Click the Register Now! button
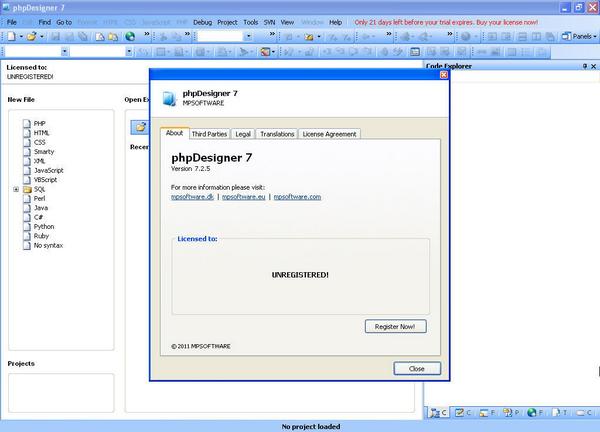Screen dimensions: 600x432 (x=395, y=326)
